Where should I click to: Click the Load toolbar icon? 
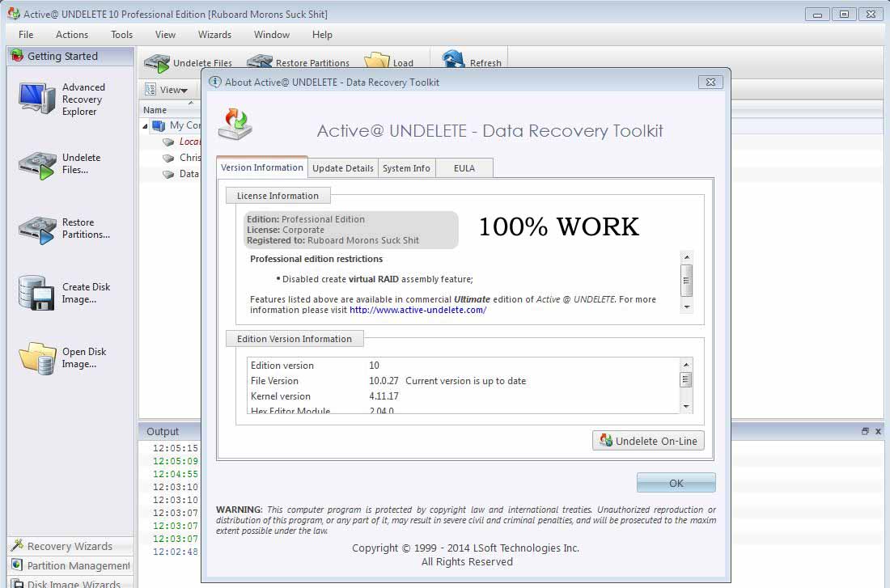377,58
